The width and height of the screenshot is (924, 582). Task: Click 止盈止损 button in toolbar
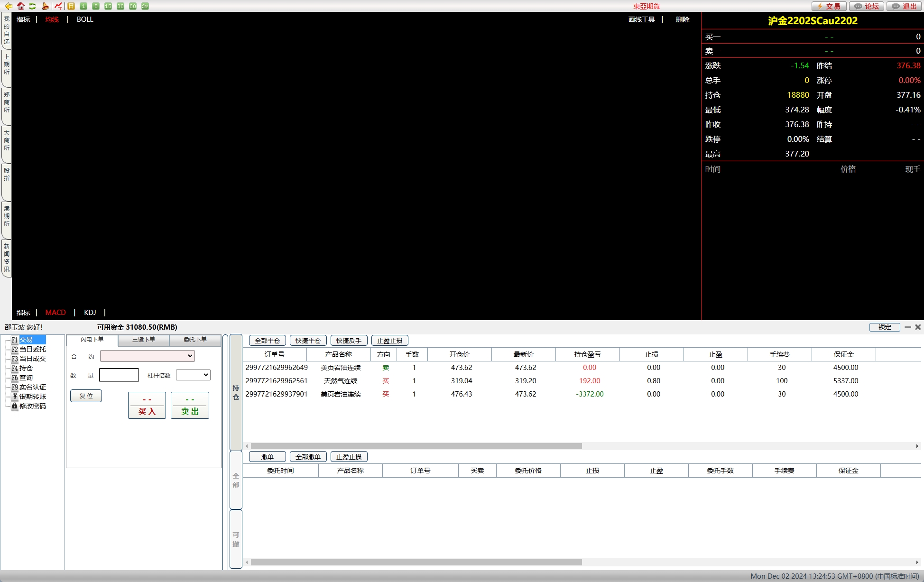(x=388, y=340)
